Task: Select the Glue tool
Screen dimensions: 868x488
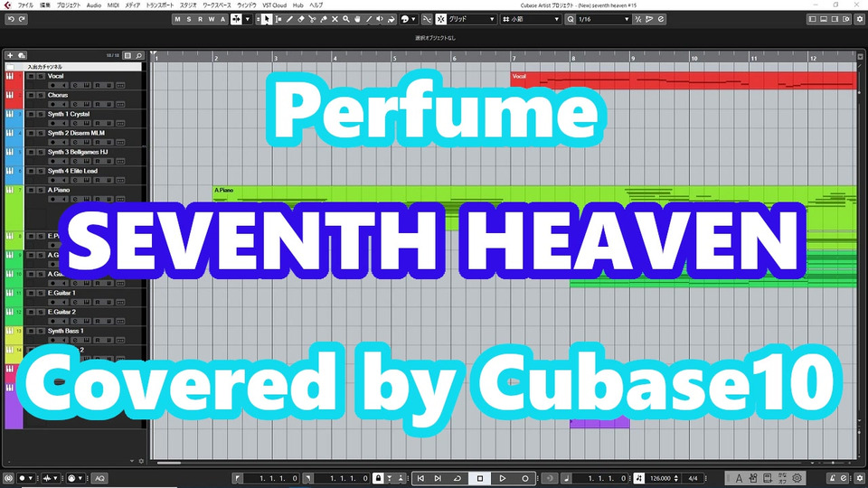Action: [x=324, y=19]
